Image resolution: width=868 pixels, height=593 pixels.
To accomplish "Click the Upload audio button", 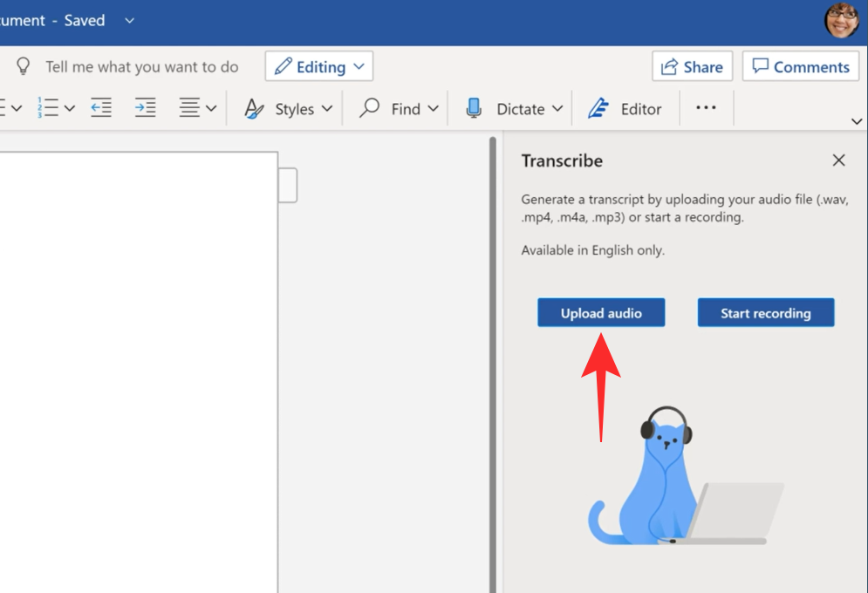I will [601, 313].
